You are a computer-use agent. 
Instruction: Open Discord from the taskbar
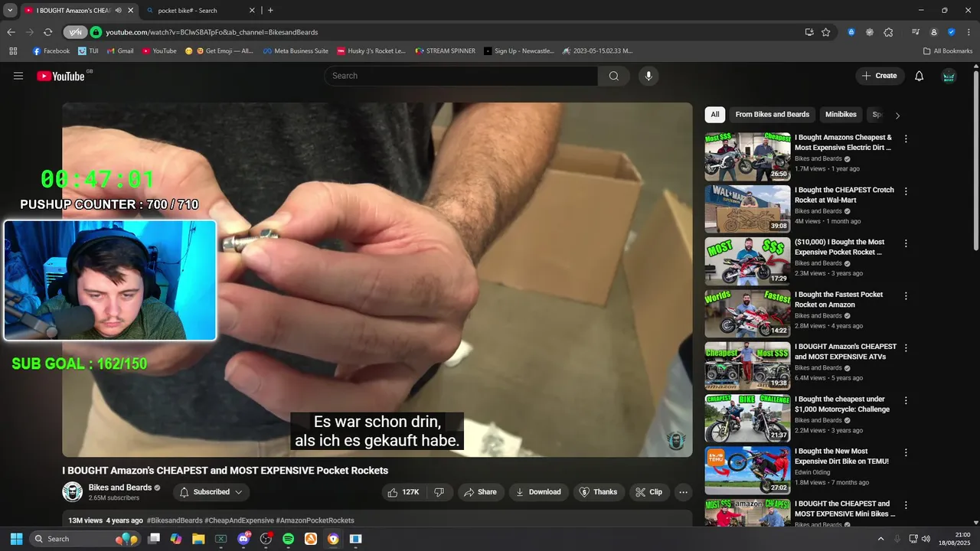(x=243, y=539)
